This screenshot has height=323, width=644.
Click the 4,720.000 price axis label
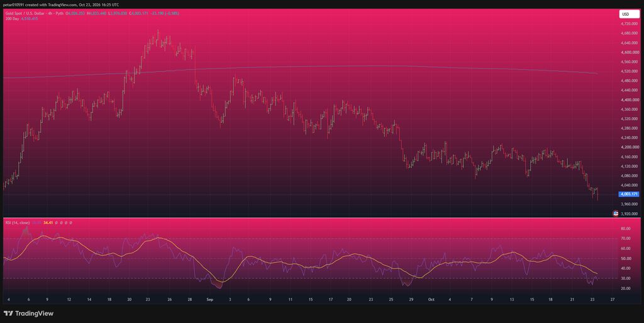630,24
